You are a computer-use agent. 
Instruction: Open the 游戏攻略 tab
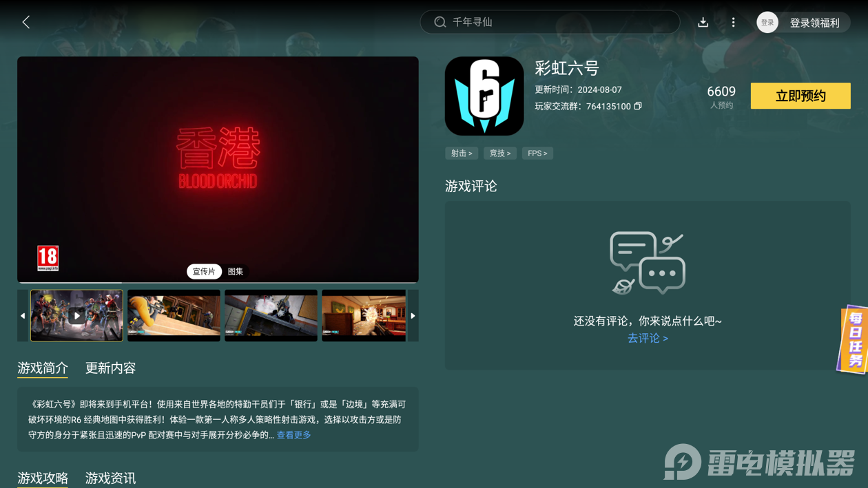pos(43,478)
